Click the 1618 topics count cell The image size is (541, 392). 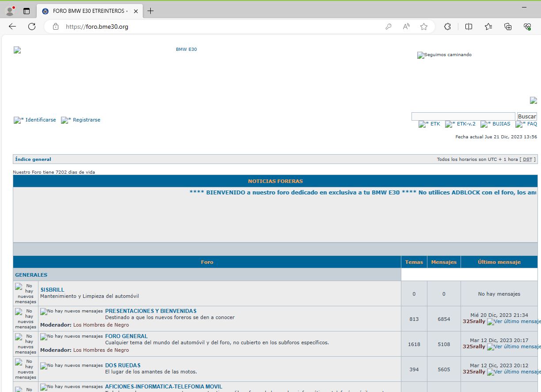tap(414, 344)
